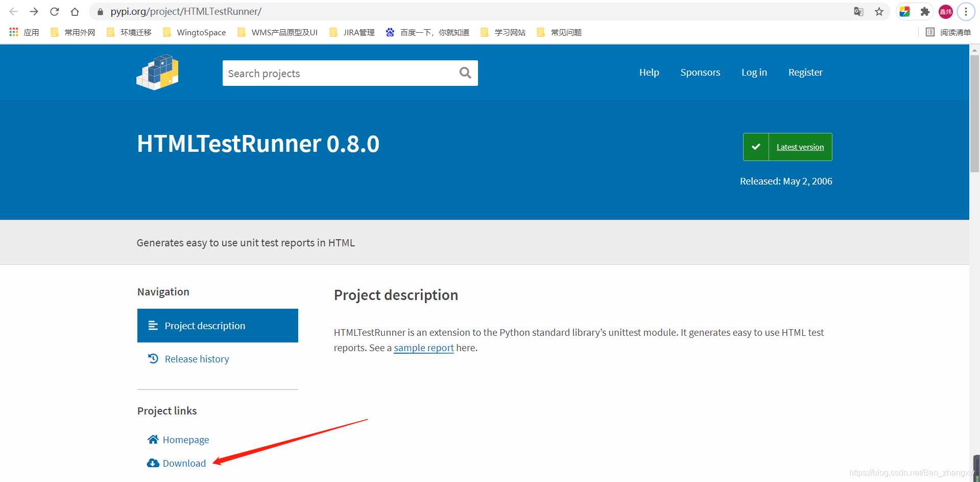Screen dimensions: 980x482
Task: Open the 学习网站 bookmark folder
Action: tap(503, 32)
